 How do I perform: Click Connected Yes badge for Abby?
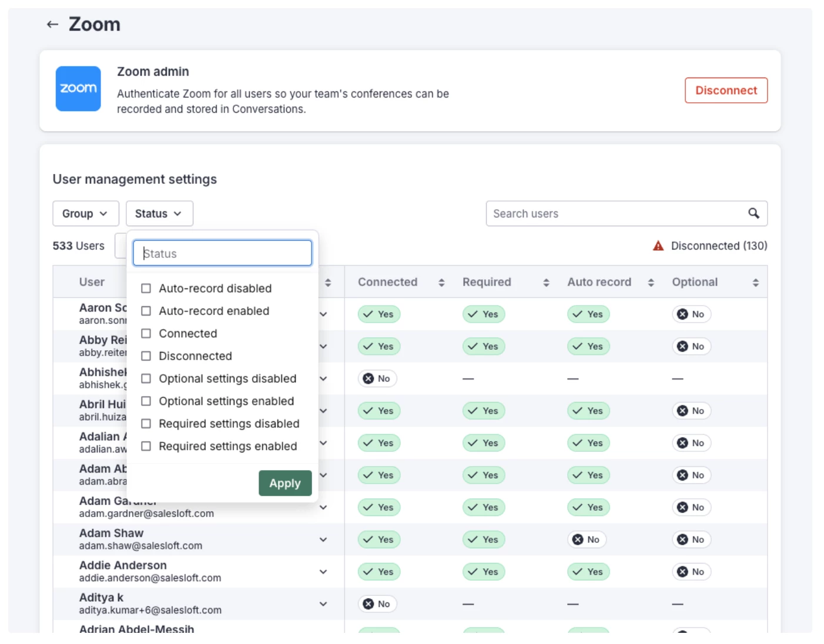379,347
